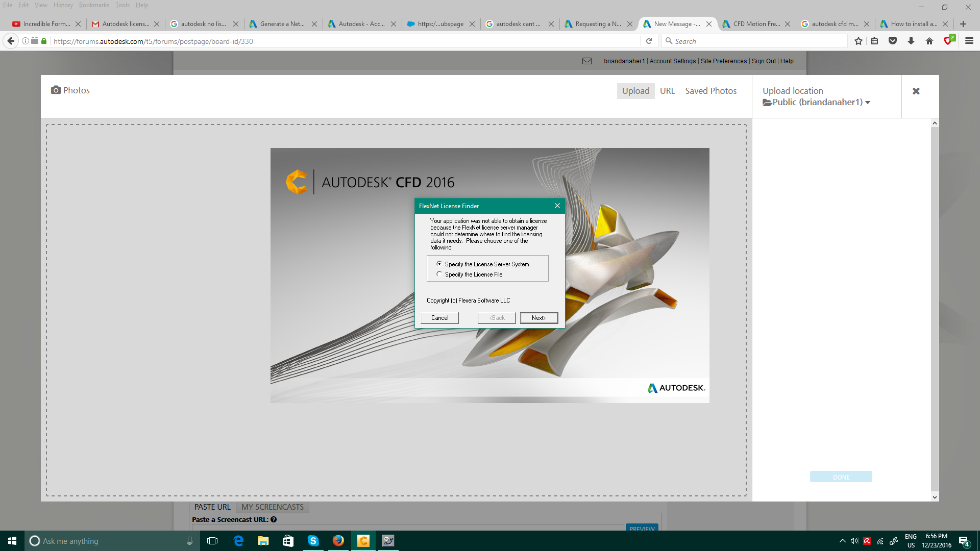Launch Autodesk CFD from the taskbar
Image resolution: width=980 pixels, height=551 pixels.
[x=363, y=541]
